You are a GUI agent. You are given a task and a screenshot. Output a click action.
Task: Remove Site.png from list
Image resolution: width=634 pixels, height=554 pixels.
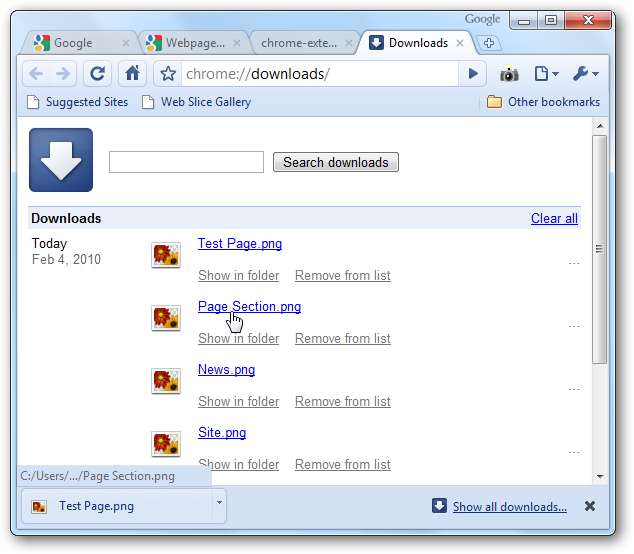[343, 465]
